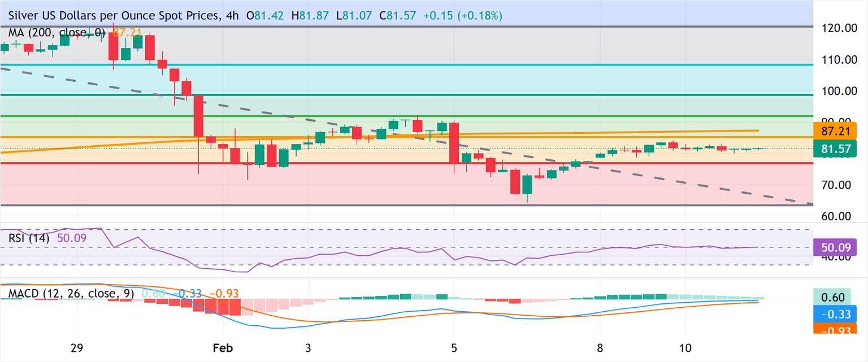Click the teal 81.57 last price badge
Image resolution: width=868 pixels, height=362 pixels.
[836, 150]
